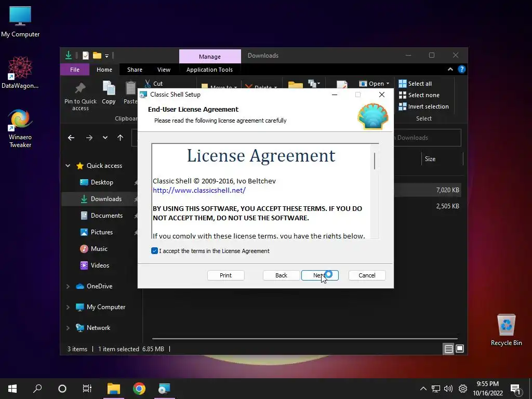Select Downloads in navigation pane

(x=100, y=199)
